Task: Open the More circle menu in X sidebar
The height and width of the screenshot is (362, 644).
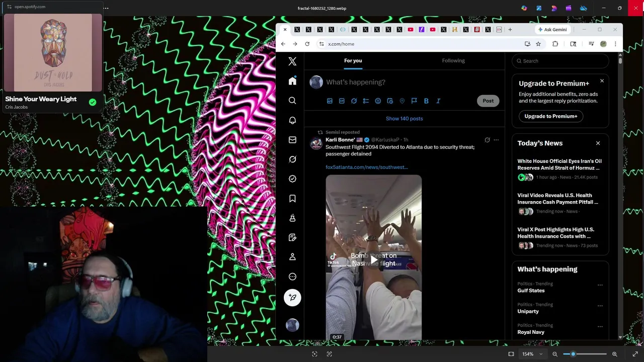Action: (x=292, y=277)
